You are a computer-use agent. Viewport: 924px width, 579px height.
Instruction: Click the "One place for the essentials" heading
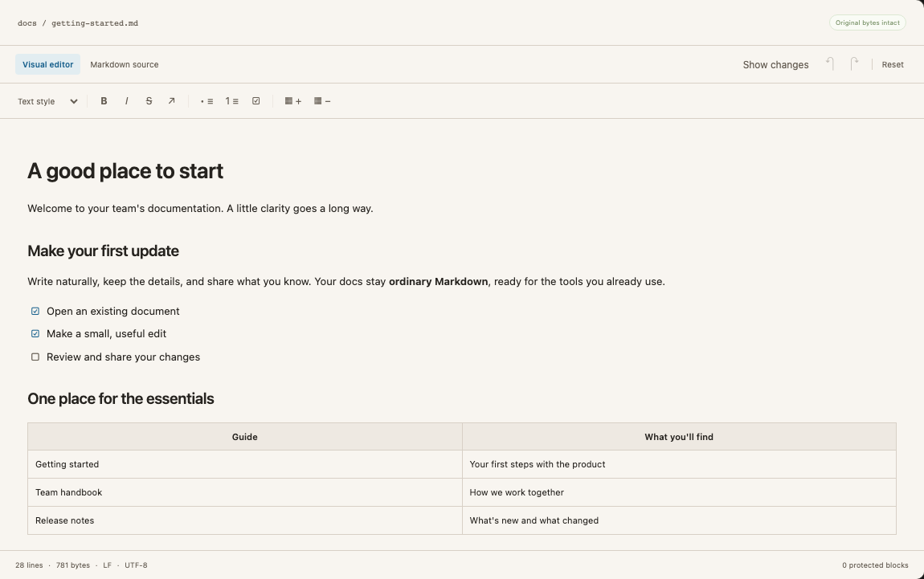tap(121, 399)
